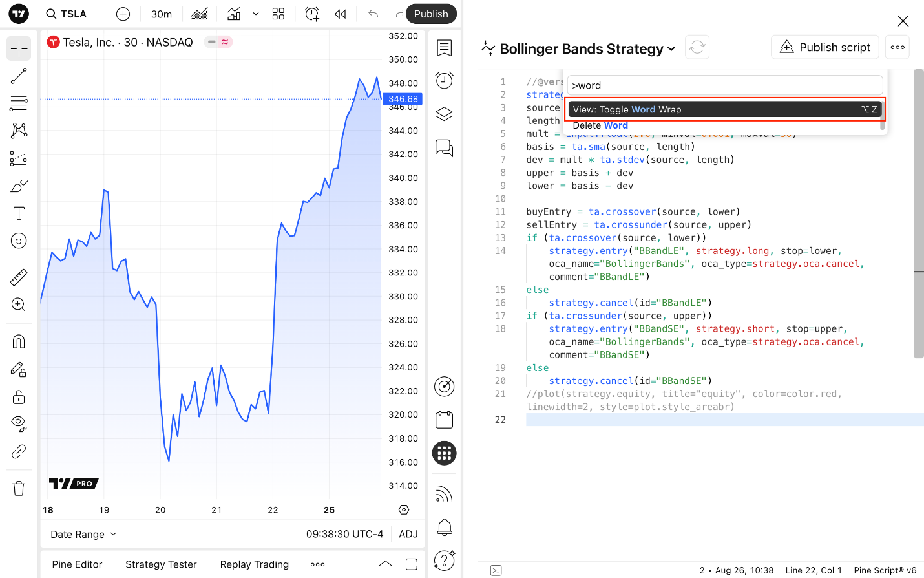
Task: Click the Publish button on chart toolbar
Action: pyautogui.click(x=431, y=14)
